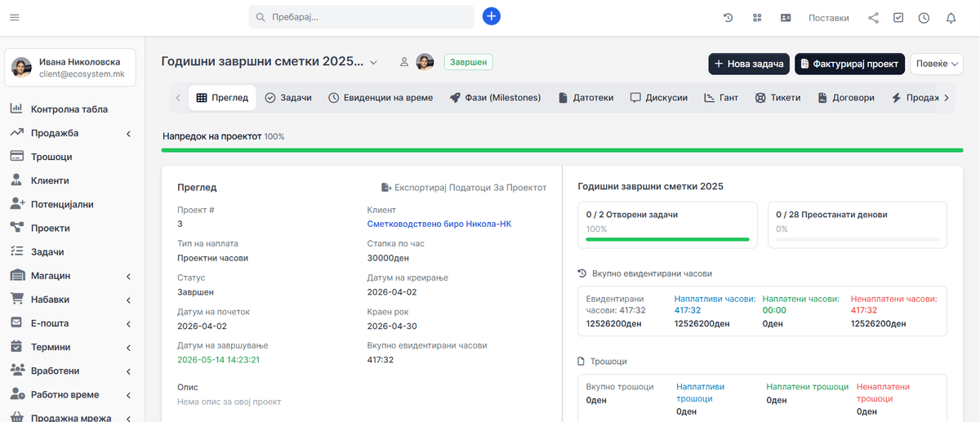Switch to the Договори tab
This screenshot has width=980, height=422.
pyautogui.click(x=844, y=97)
